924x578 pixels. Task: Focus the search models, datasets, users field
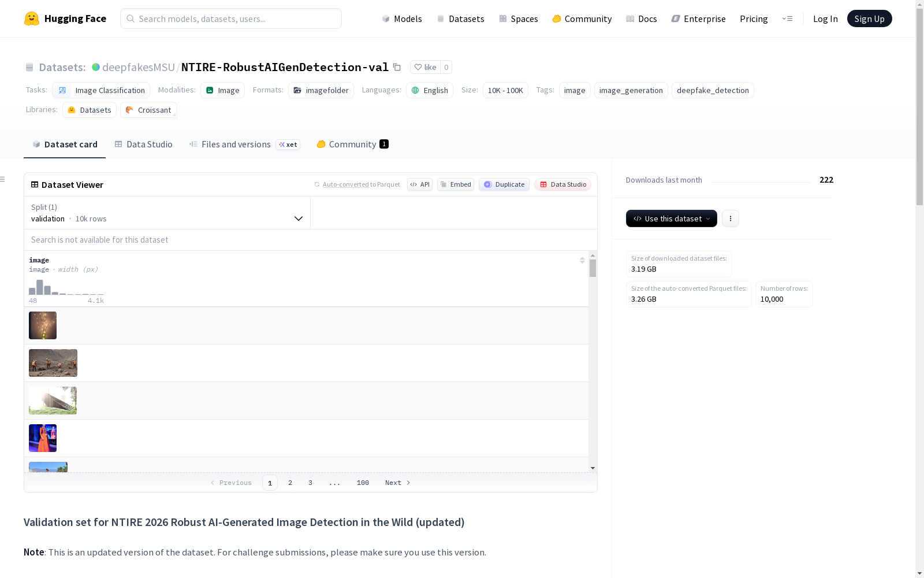pyautogui.click(x=231, y=18)
